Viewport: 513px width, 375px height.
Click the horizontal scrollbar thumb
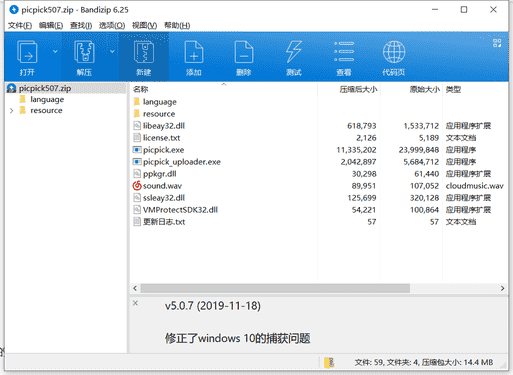(275, 288)
